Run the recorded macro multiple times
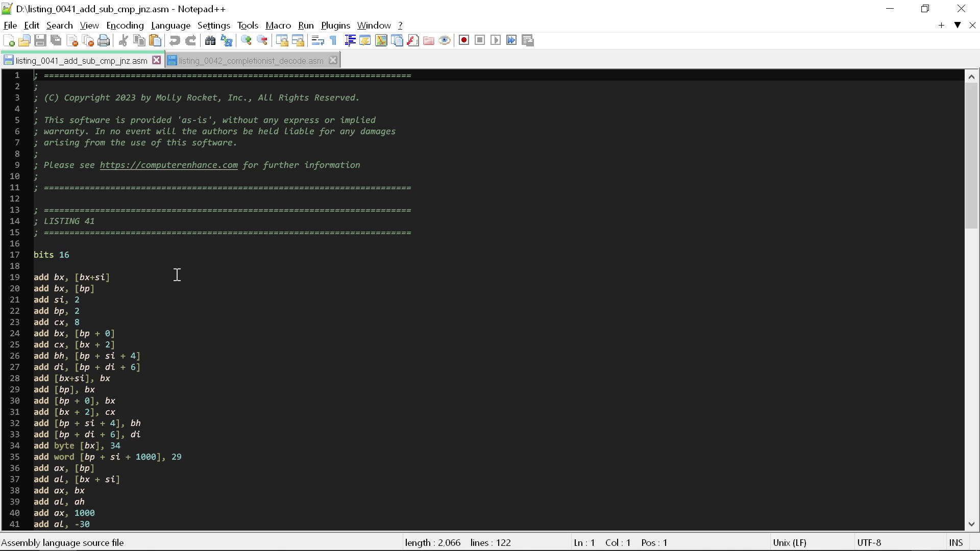This screenshot has height=551, width=980. point(511,40)
